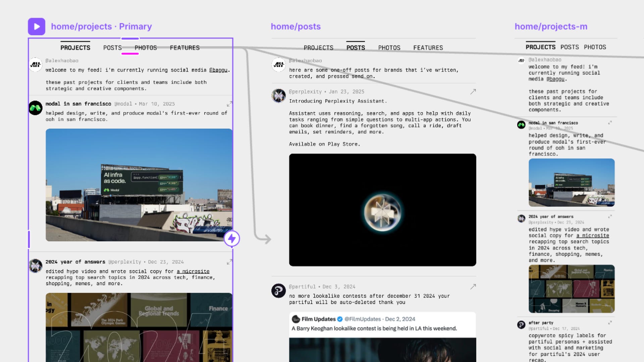This screenshot has height=362, width=644.
Task: Click @alexhaobao avatar in home/projects-m
Action: (521, 60)
